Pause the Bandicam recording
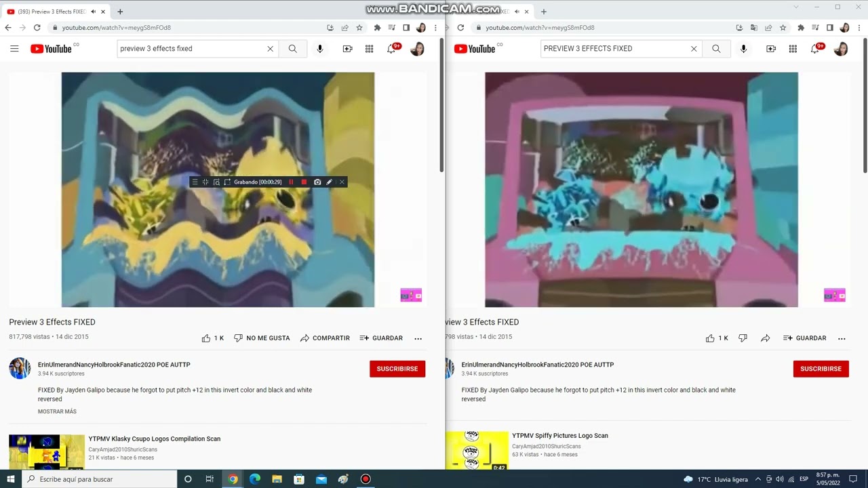 pyautogui.click(x=291, y=182)
